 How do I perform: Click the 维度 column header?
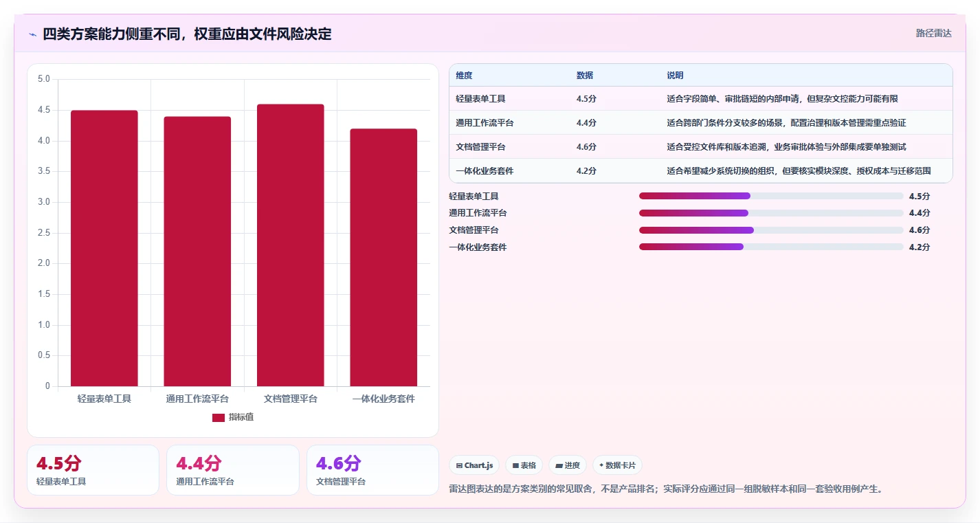pyautogui.click(x=464, y=76)
